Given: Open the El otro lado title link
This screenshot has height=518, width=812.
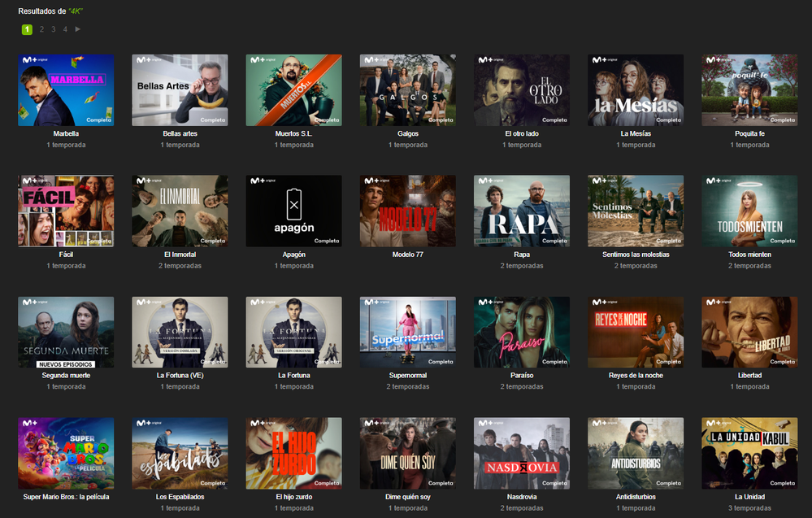Looking at the screenshot, I should coord(521,133).
